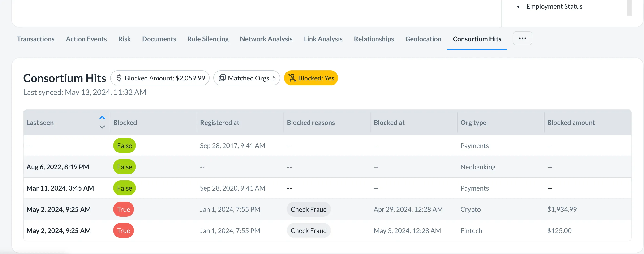Open the Action Events tab

(x=86, y=39)
